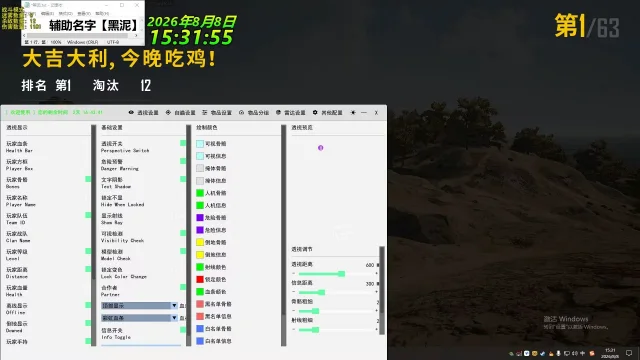This screenshot has width=640, height=360.
Task: Click the blue 白名单骨骼 color swatch
Action: tap(200, 329)
